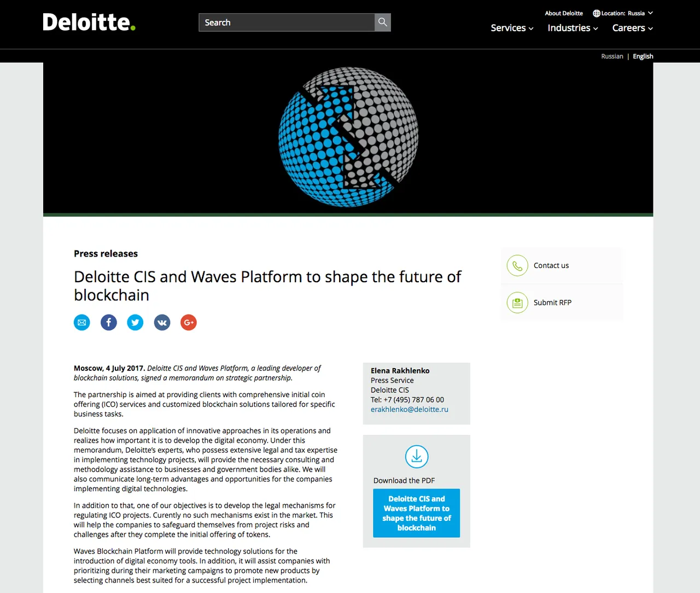The height and width of the screenshot is (593, 700).
Task: Click the PDF download arrow icon
Action: pos(417,457)
